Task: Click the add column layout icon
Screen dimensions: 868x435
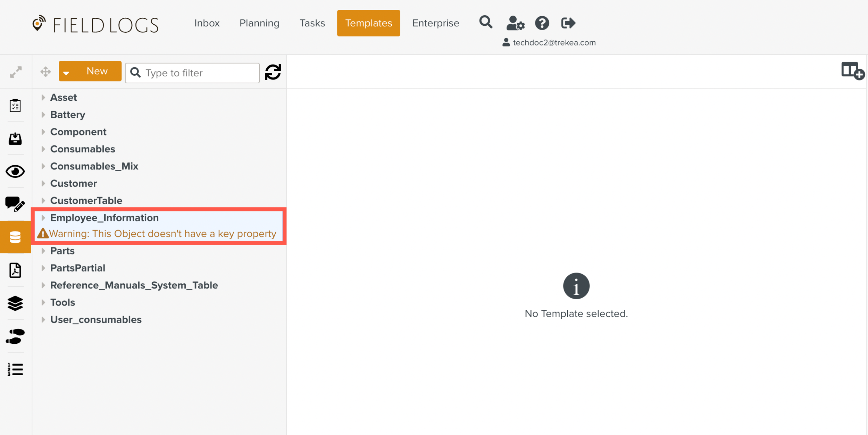Action: pyautogui.click(x=852, y=71)
